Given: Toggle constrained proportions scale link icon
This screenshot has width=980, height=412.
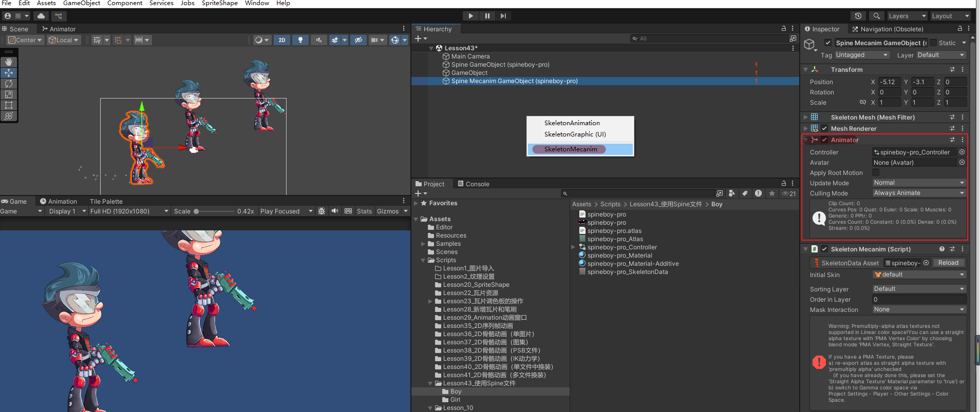Looking at the screenshot, I should (863, 103).
